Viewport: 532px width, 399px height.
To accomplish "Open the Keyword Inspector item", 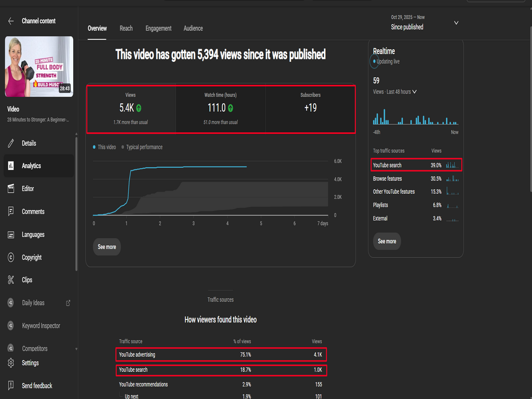I will (41, 326).
